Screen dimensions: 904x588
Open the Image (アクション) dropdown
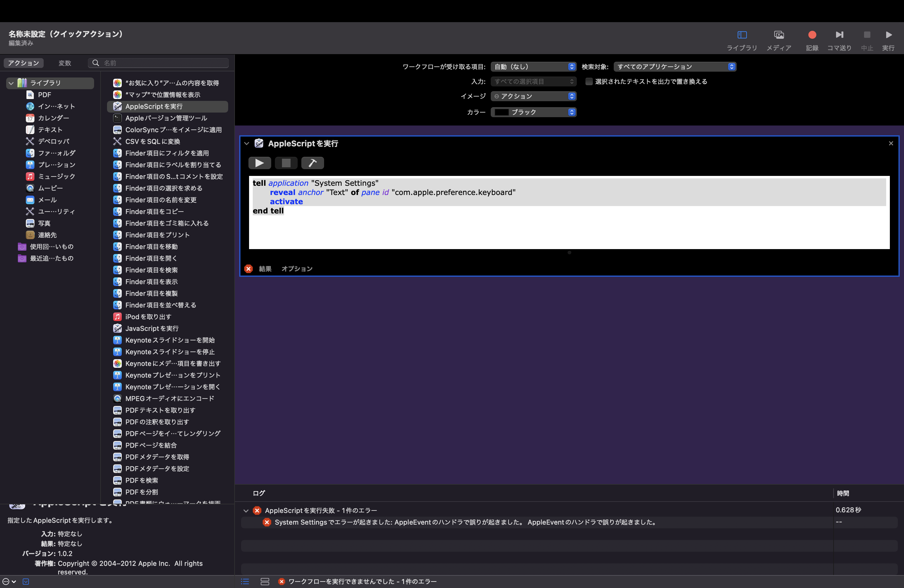pos(533,97)
